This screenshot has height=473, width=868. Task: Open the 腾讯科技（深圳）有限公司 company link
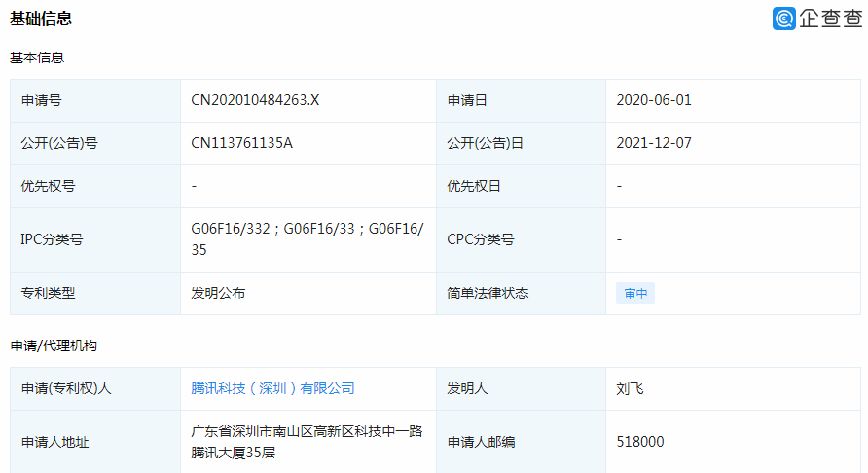click(272, 388)
